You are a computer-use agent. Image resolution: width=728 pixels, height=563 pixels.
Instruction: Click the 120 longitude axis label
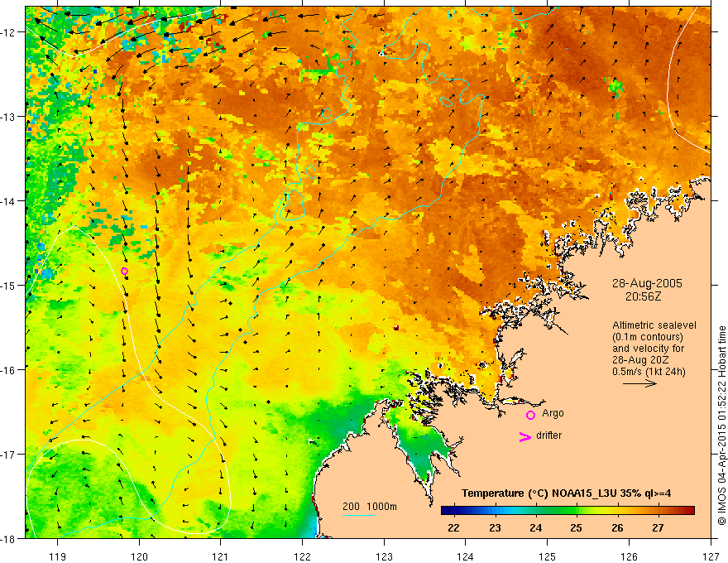139,556
